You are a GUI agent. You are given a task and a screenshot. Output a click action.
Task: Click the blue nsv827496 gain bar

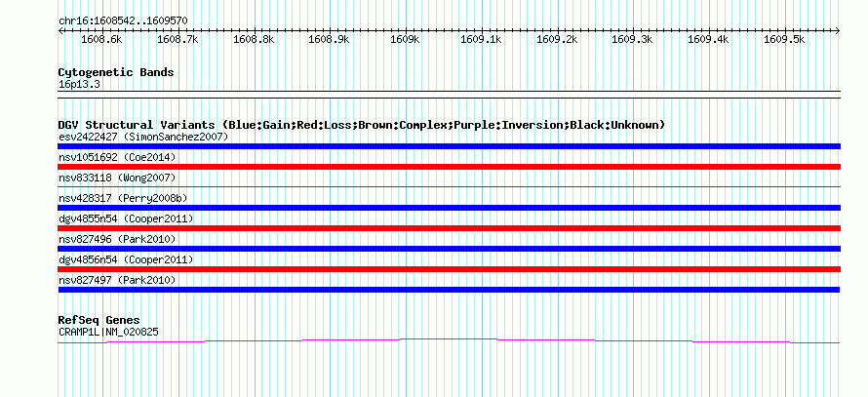coord(449,249)
